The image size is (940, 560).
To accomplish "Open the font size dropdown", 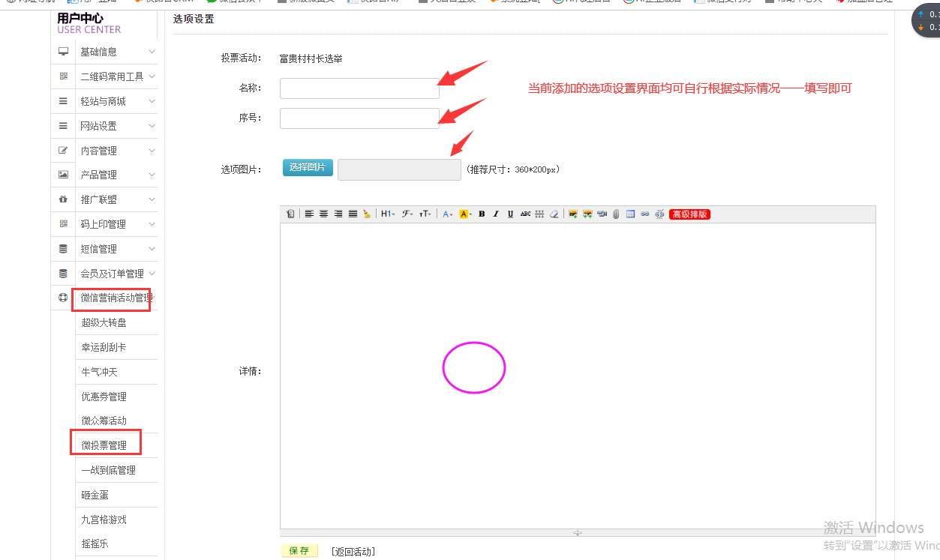I will coord(425,214).
